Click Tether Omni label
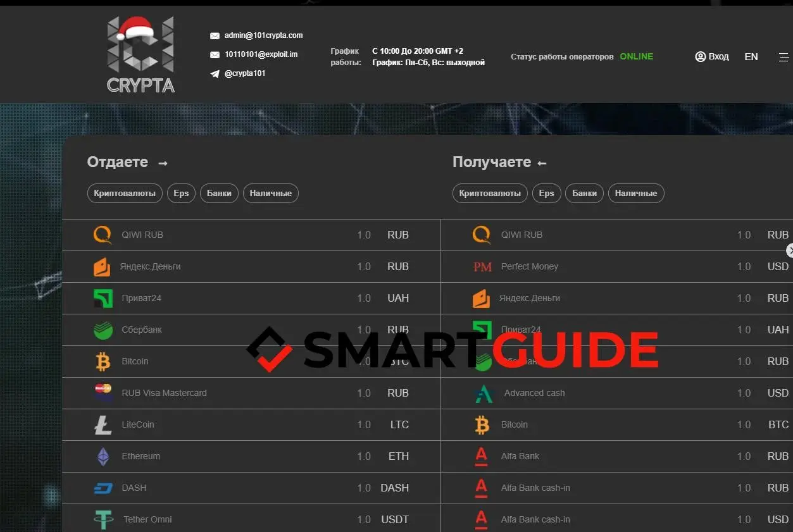This screenshot has height=532, width=793. pyautogui.click(x=148, y=519)
